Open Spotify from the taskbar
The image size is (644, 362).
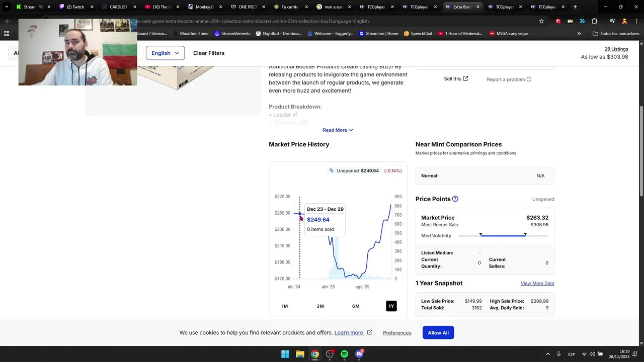[x=344, y=354]
